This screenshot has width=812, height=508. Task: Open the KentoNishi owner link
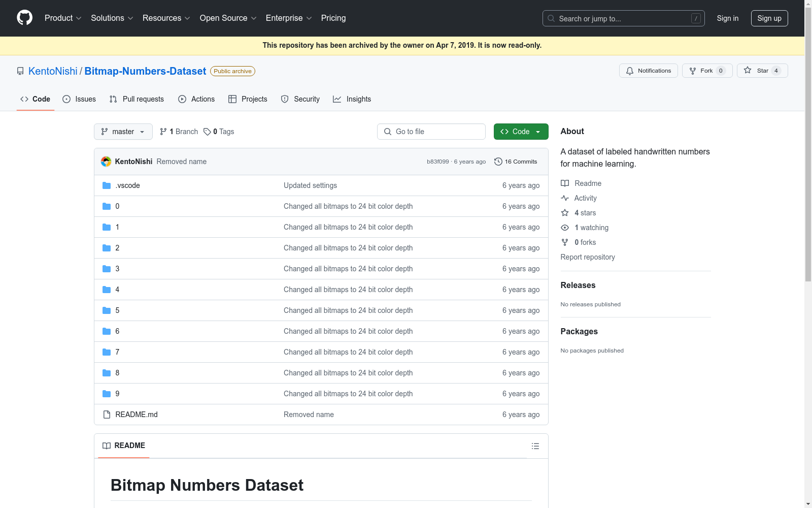click(x=53, y=71)
